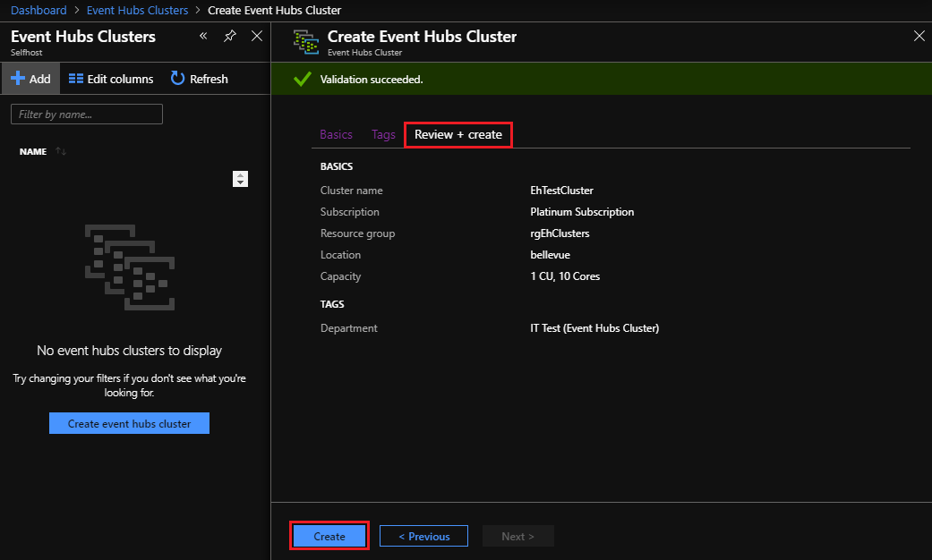This screenshot has height=560, width=932.
Task: Go back using the Previous button
Action: tap(423, 535)
